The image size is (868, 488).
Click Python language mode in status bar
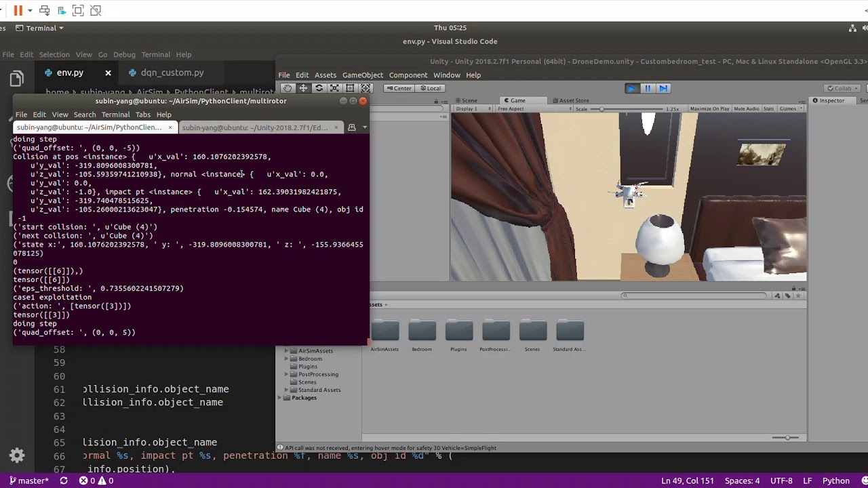[x=835, y=481]
